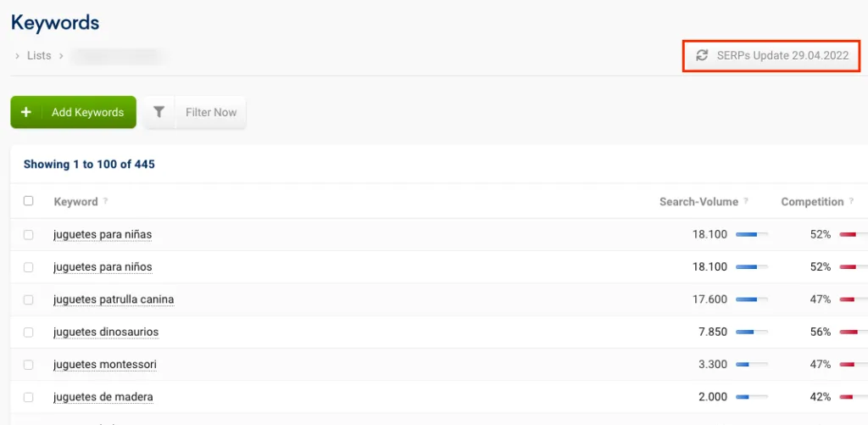The width and height of the screenshot is (868, 425).
Task: Select the checkbox for juguetes dinosaurios
Action: pyautogui.click(x=28, y=333)
